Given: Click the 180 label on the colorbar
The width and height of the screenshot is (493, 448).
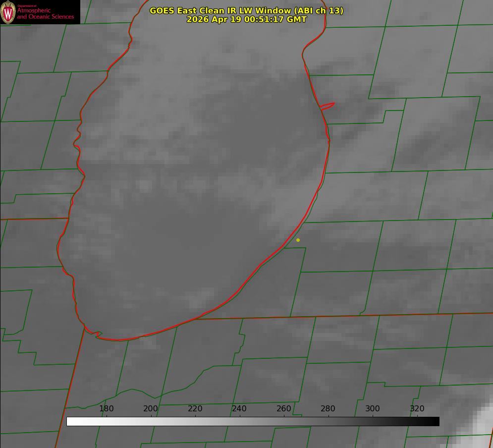Looking at the screenshot, I should click(x=106, y=408).
